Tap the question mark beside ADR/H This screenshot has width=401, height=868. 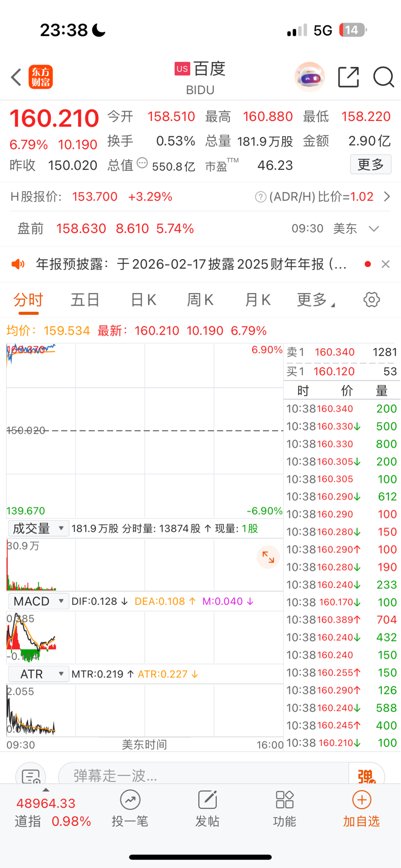[x=260, y=197]
